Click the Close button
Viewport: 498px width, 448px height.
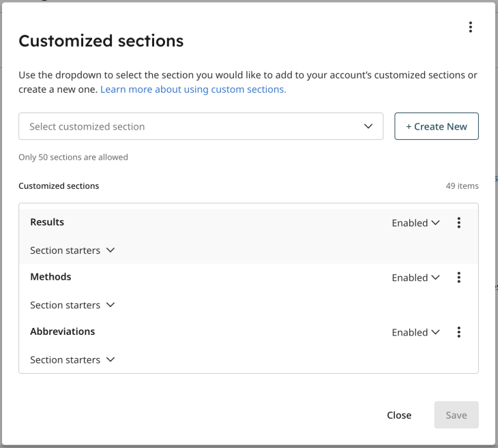pyautogui.click(x=399, y=415)
